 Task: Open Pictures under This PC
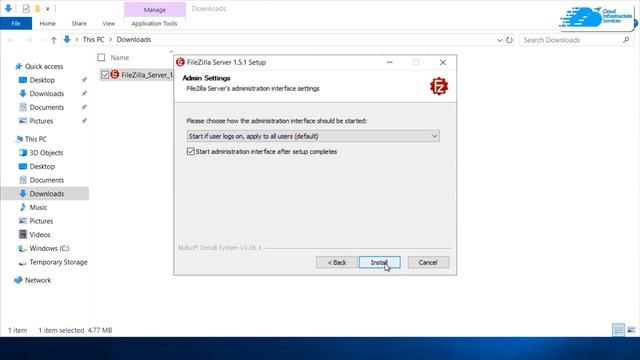click(x=41, y=221)
